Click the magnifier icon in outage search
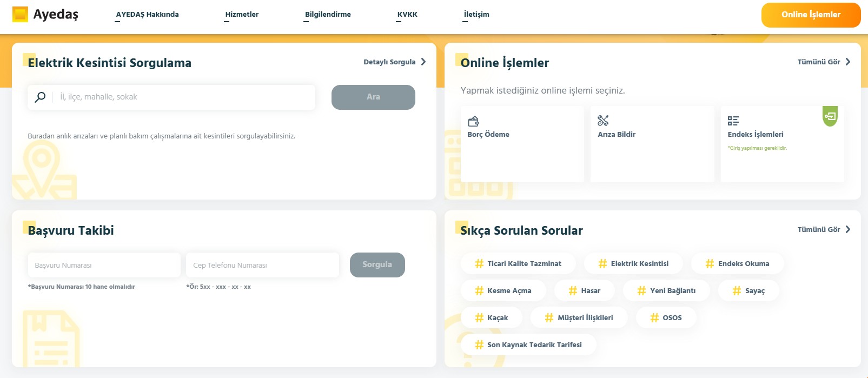The width and height of the screenshot is (868, 378). click(40, 97)
